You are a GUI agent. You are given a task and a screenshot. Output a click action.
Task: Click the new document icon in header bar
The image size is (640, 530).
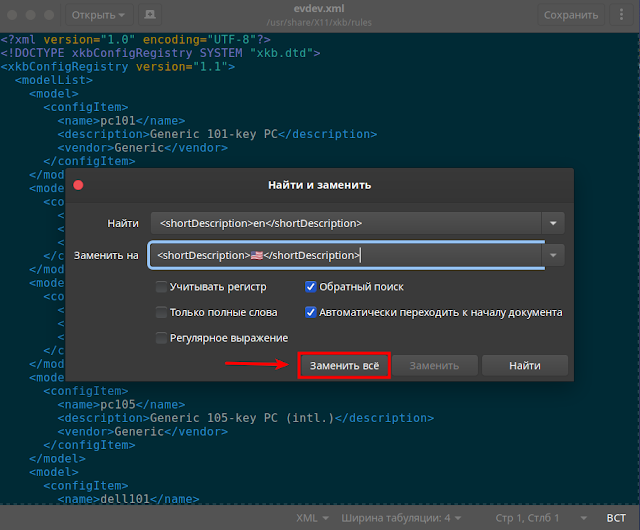pos(150,15)
